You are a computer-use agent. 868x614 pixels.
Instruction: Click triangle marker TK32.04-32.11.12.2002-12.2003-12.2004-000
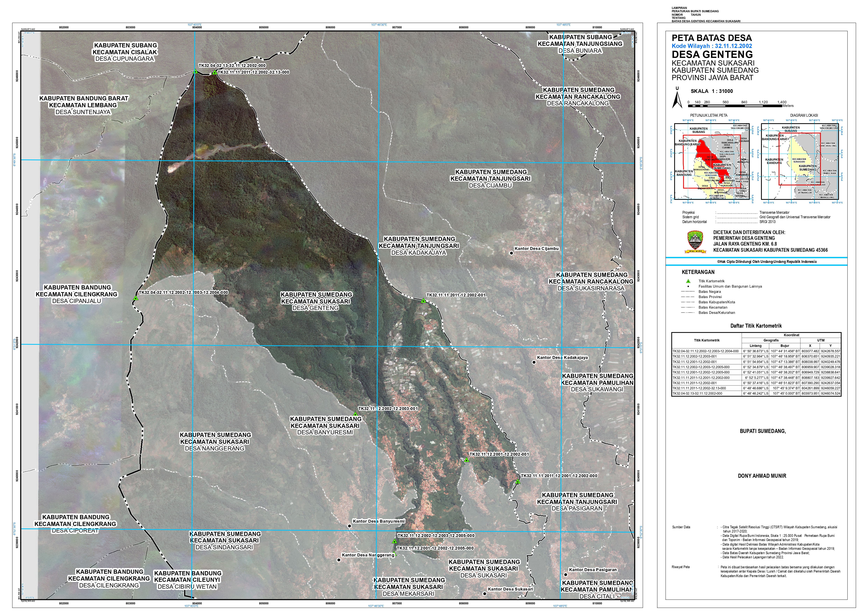click(136, 298)
